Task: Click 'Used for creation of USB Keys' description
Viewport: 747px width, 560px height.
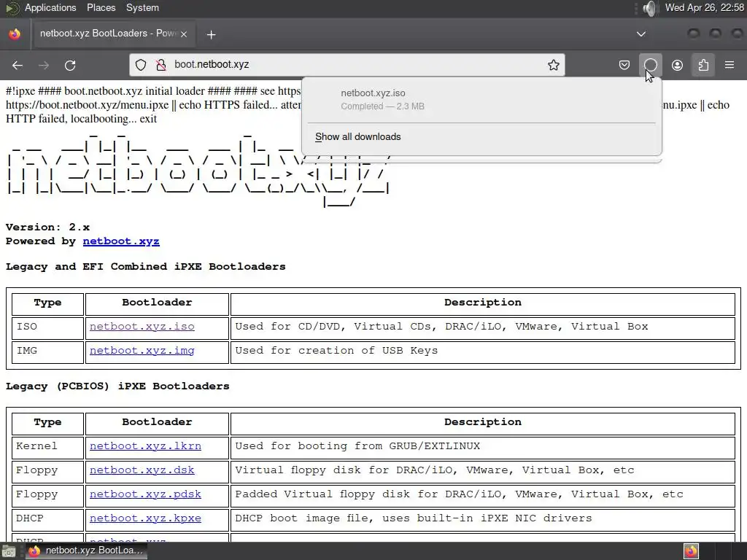Action: coord(336,351)
